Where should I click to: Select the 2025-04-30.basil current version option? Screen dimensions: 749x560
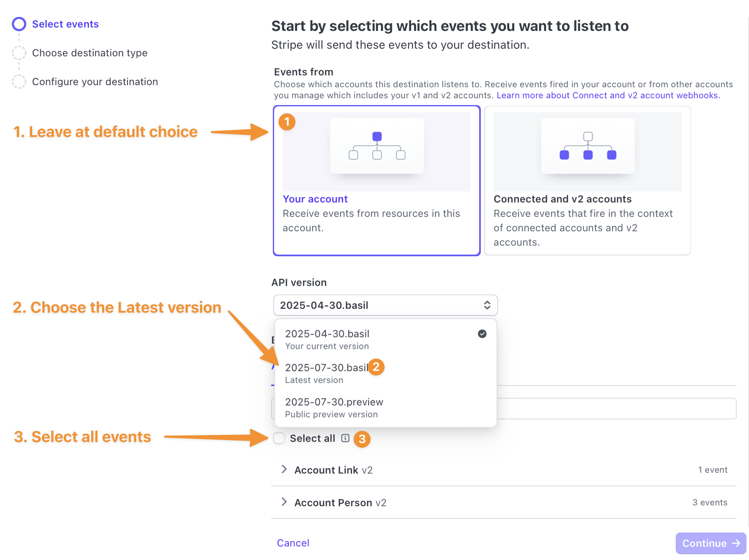tap(386, 339)
